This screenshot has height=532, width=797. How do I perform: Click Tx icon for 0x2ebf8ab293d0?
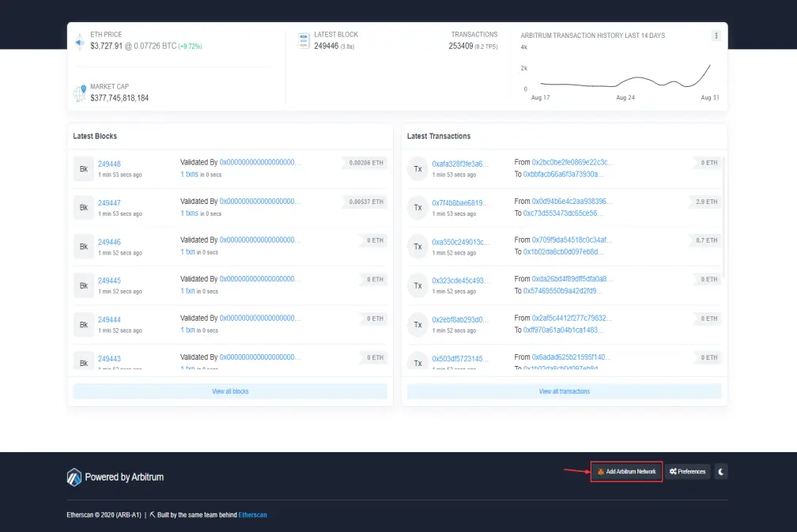(x=417, y=325)
